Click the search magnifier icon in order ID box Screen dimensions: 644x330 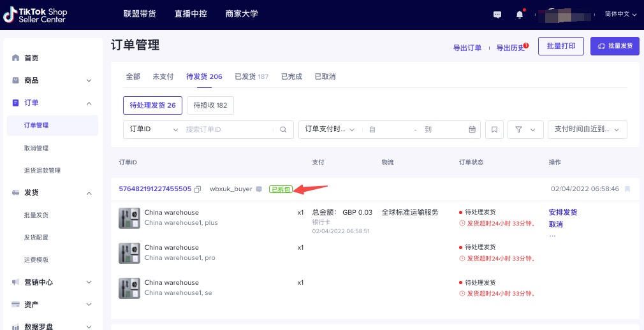[x=283, y=129]
